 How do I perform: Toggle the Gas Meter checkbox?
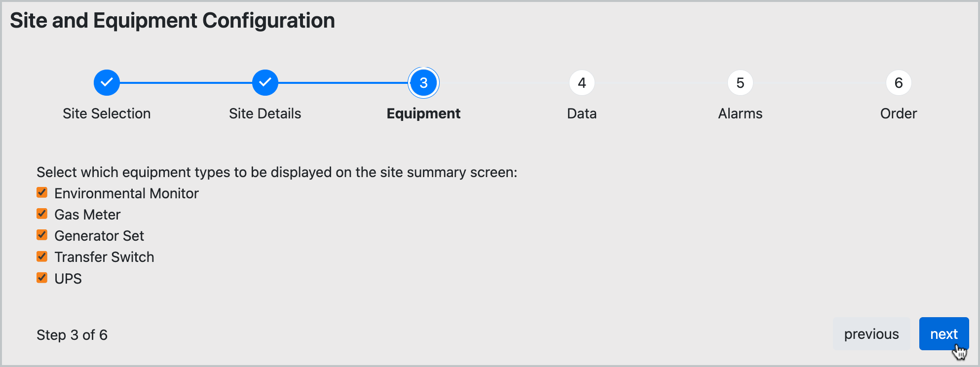point(42,214)
